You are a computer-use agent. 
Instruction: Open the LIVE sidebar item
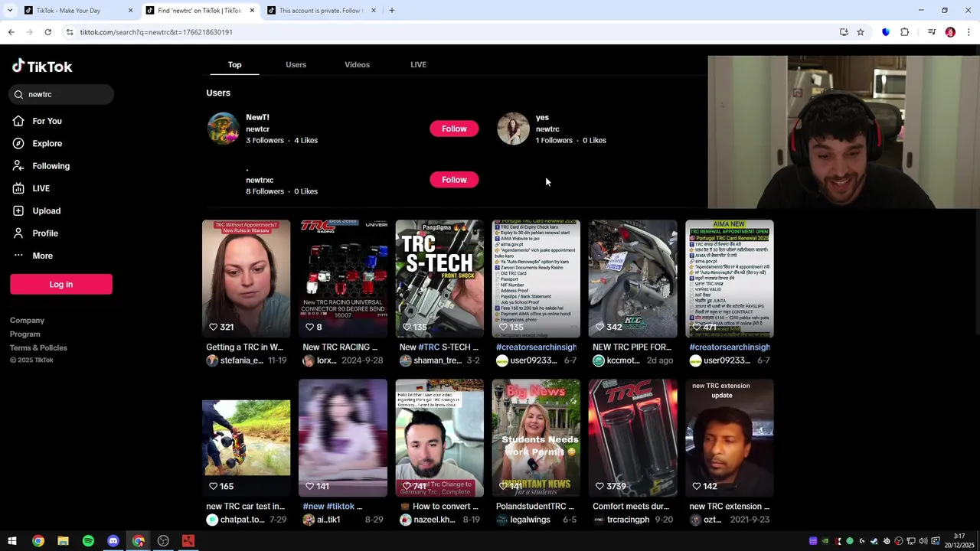point(41,188)
